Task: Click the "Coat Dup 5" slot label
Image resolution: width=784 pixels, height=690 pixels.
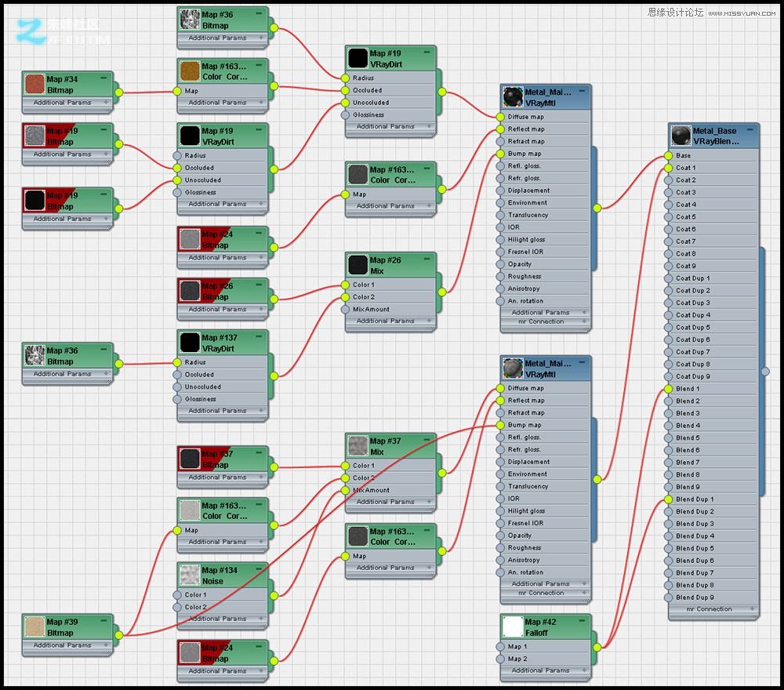Action: pyautogui.click(x=693, y=328)
